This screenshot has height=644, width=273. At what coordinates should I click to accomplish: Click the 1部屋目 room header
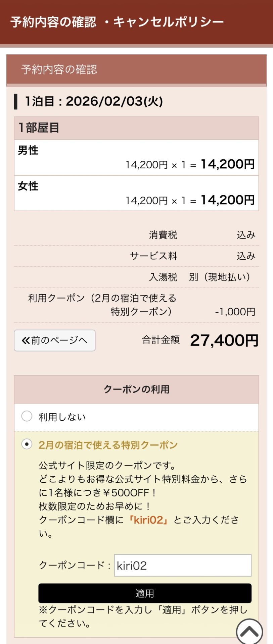coord(39,128)
